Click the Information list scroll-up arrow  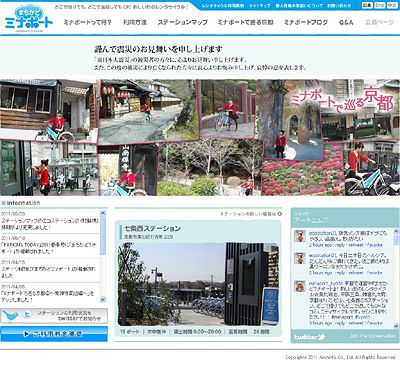tap(103, 213)
